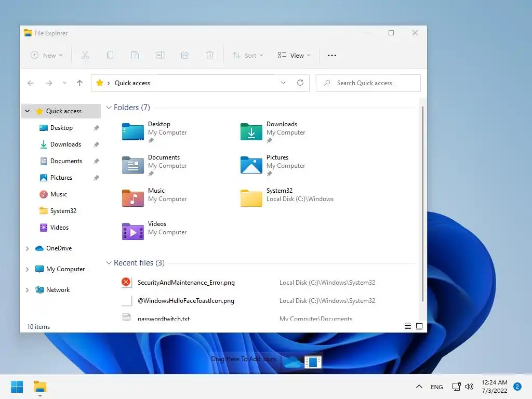532x399 pixels.
Task: Click File Explorer taskbar icon
Action: click(x=39, y=387)
